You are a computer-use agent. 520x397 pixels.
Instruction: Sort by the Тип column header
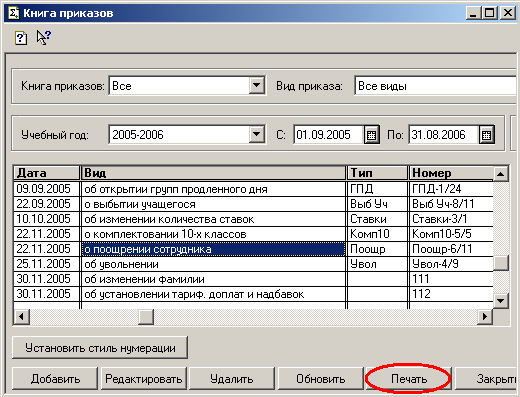(x=378, y=173)
